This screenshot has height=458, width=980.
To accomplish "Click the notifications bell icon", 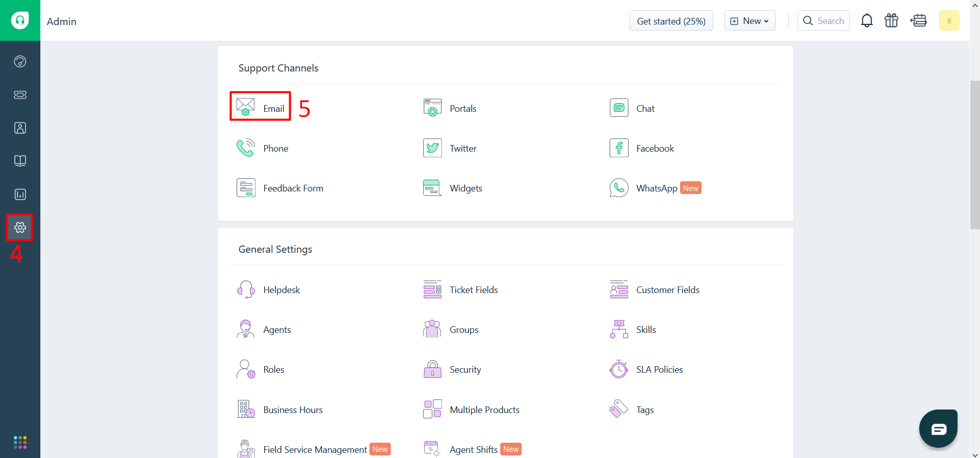I will [x=867, y=21].
